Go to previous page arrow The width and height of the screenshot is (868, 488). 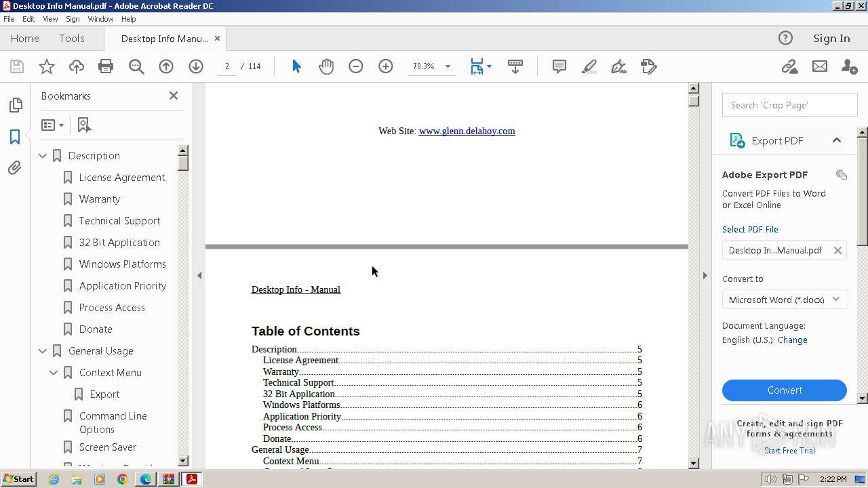[166, 66]
